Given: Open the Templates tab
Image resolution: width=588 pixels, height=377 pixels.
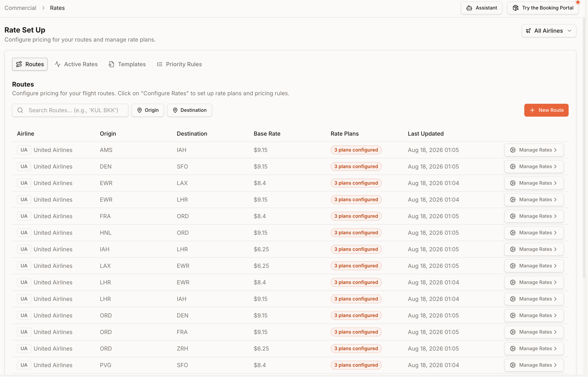Looking at the screenshot, I should 127,64.
